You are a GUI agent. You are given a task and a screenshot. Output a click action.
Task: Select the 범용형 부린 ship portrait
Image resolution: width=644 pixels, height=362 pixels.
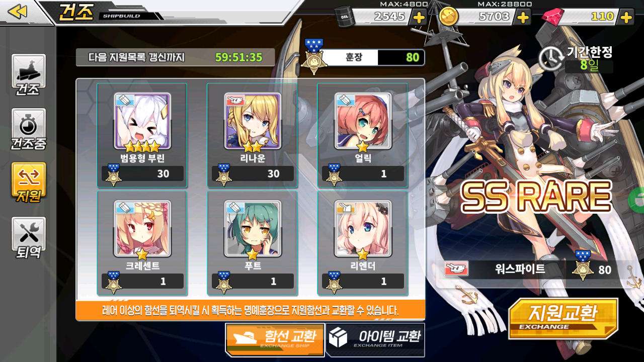tap(142, 121)
